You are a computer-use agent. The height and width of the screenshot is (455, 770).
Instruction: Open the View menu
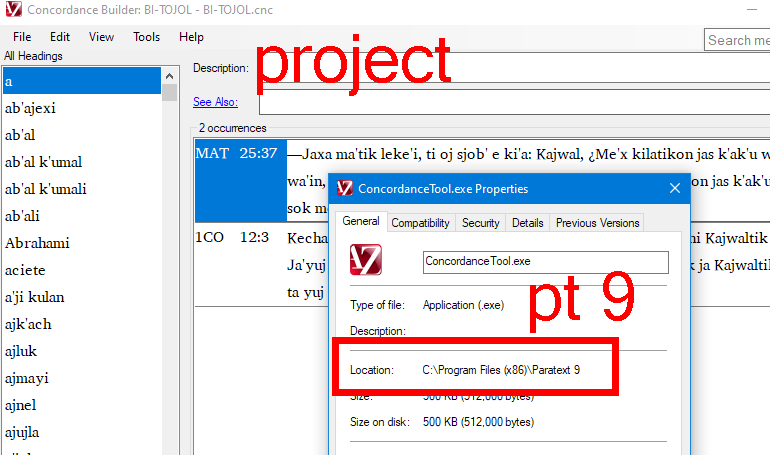[101, 37]
